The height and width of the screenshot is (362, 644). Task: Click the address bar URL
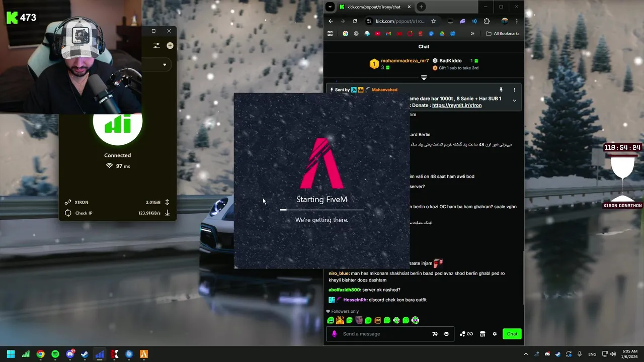tap(400, 21)
